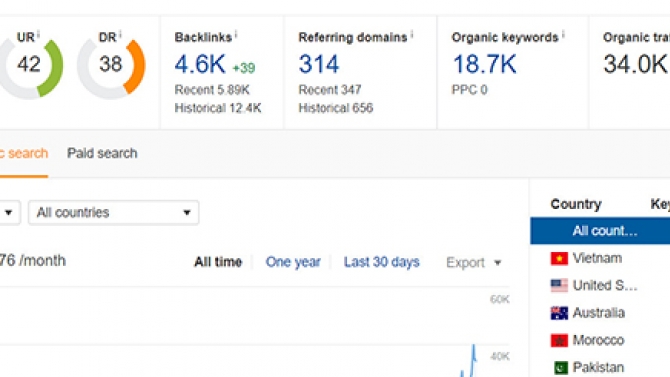Select United States in the country list

tap(605, 285)
